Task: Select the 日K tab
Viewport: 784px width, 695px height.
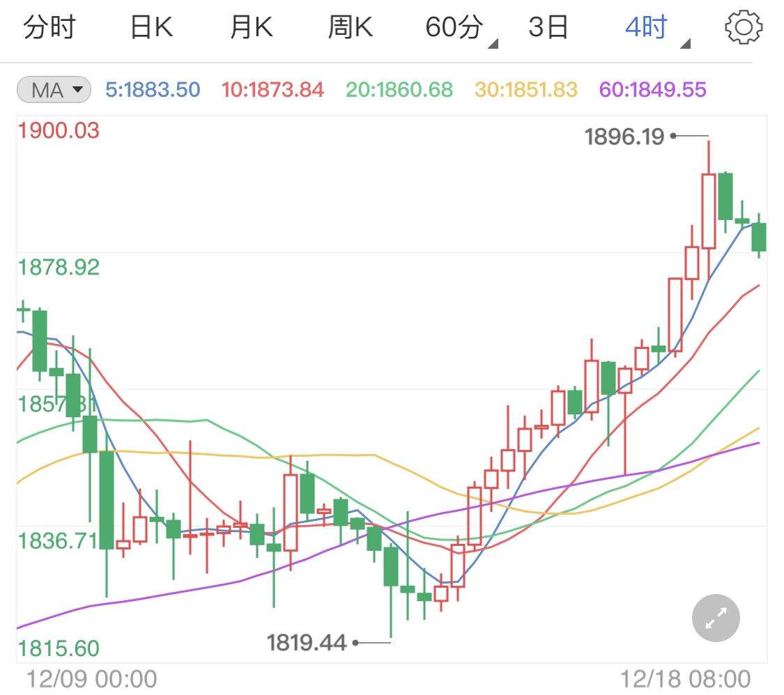Action: (x=151, y=27)
